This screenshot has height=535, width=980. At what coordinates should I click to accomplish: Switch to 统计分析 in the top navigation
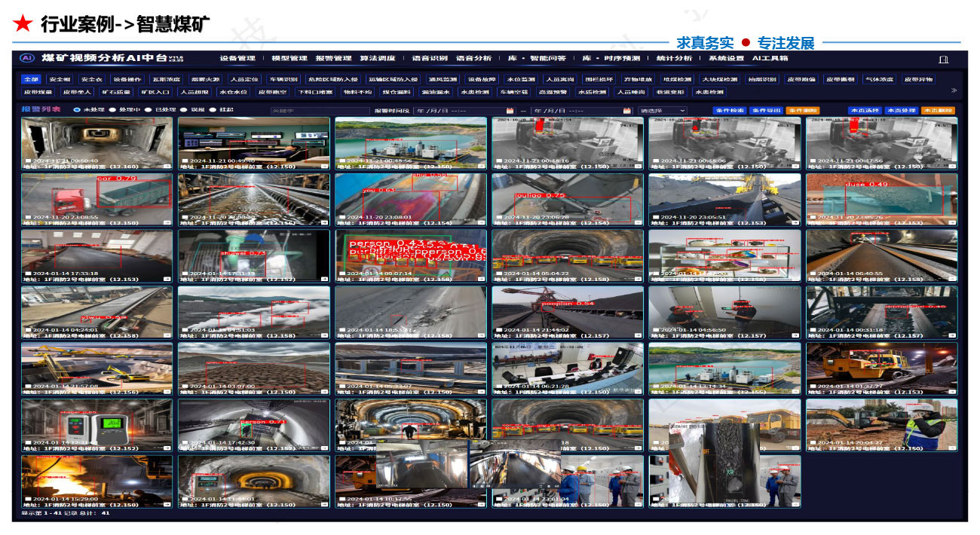[673, 58]
